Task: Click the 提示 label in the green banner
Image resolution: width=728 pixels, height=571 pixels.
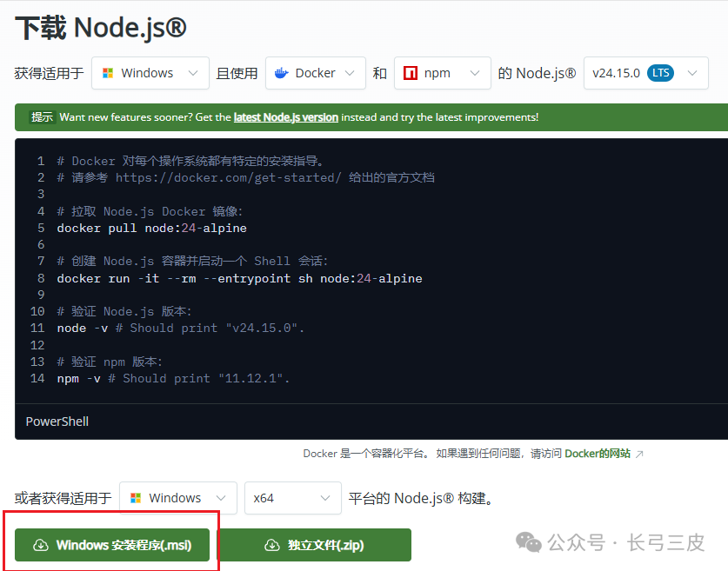Action: tap(42, 117)
